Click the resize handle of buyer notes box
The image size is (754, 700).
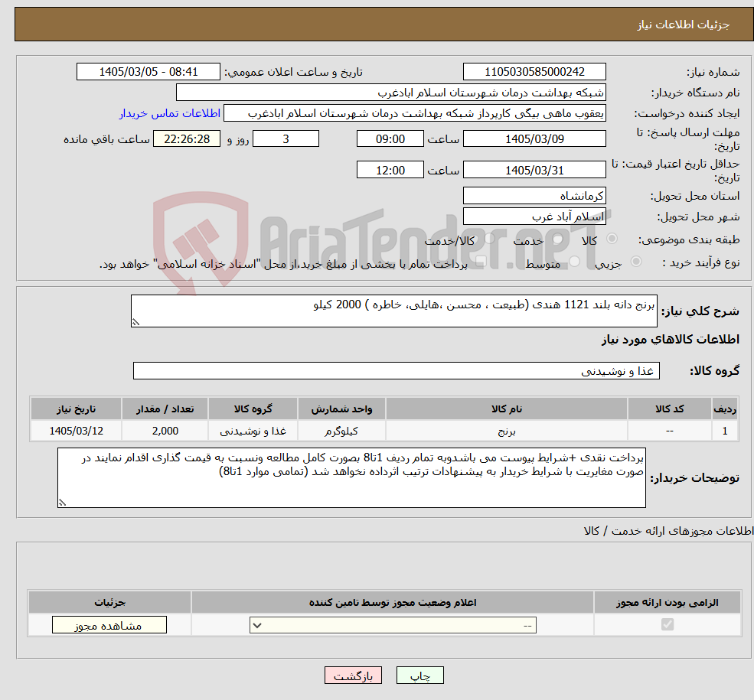coord(62,503)
